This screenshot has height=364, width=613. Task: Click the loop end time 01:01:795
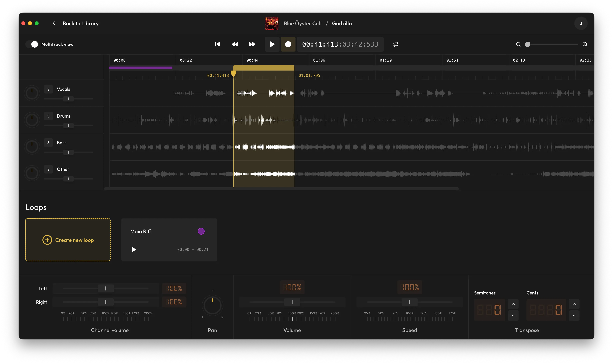tap(309, 76)
